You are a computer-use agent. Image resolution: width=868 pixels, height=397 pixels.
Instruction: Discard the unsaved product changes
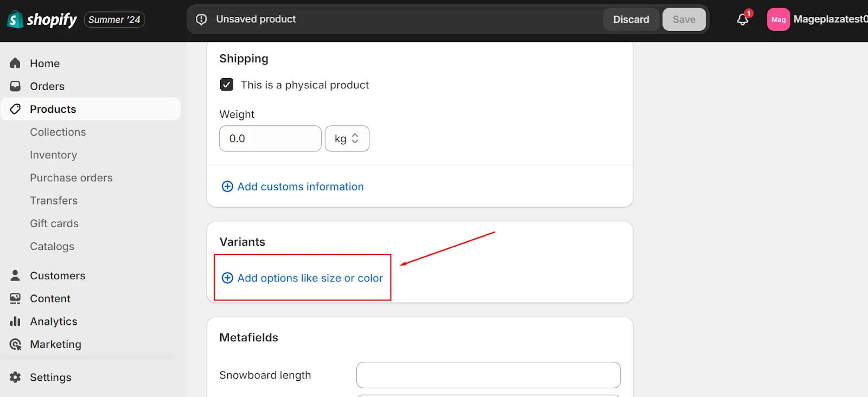click(x=631, y=20)
